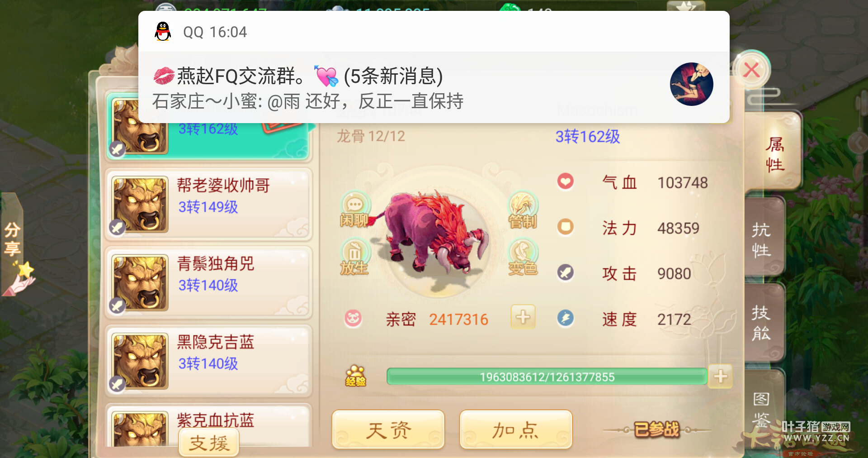
Task: Tap the 放生 release pet icon
Action: coord(354,258)
